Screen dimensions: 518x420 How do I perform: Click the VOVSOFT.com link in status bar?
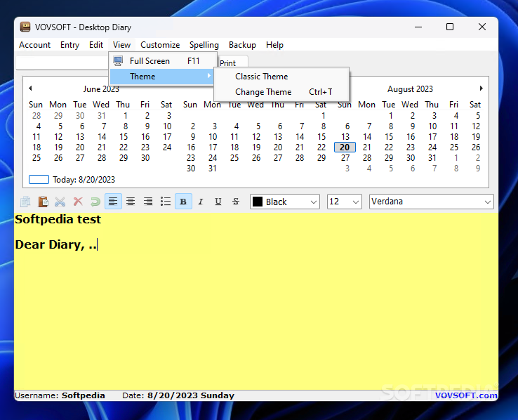point(466,395)
